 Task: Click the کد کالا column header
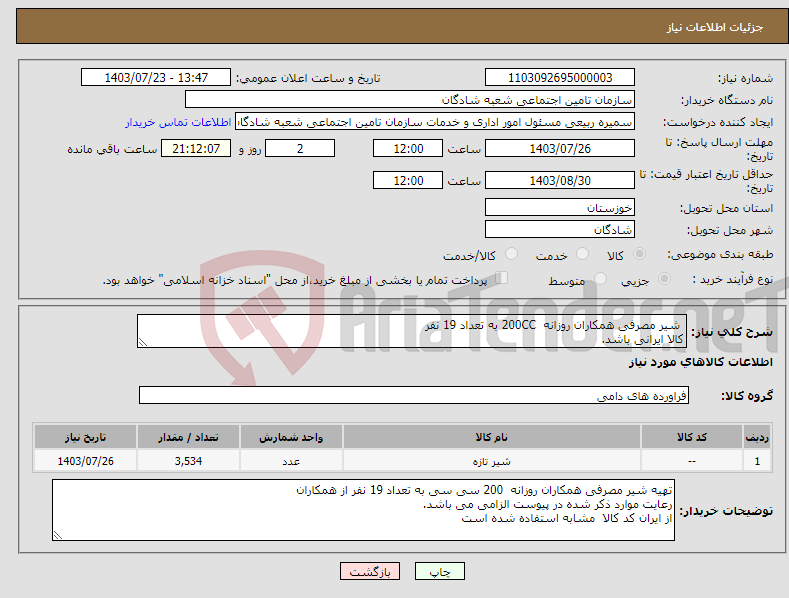692,437
